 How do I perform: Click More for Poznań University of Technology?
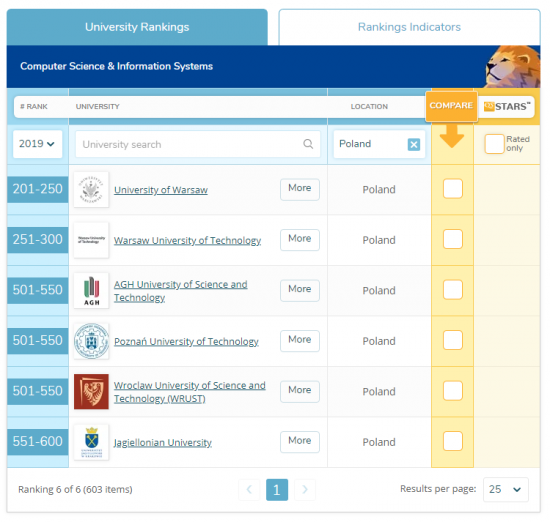[x=300, y=341]
